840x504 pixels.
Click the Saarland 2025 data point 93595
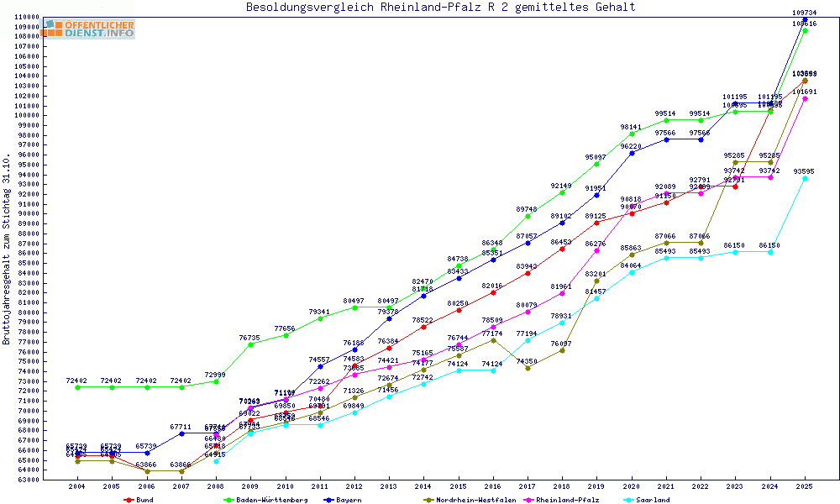[x=805, y=178]
